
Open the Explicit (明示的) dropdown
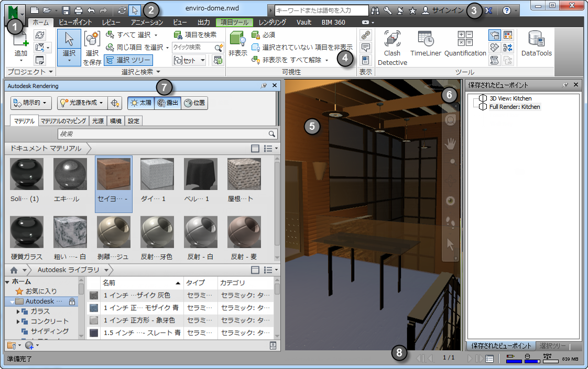(x=30, y=103)
